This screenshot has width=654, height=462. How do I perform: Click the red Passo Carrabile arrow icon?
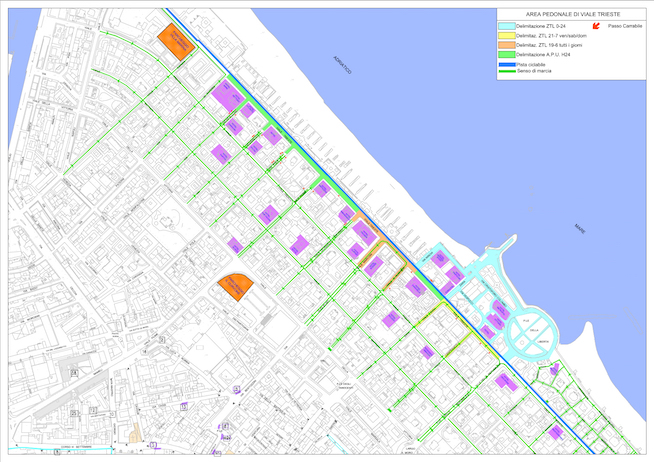coord(598,27)
